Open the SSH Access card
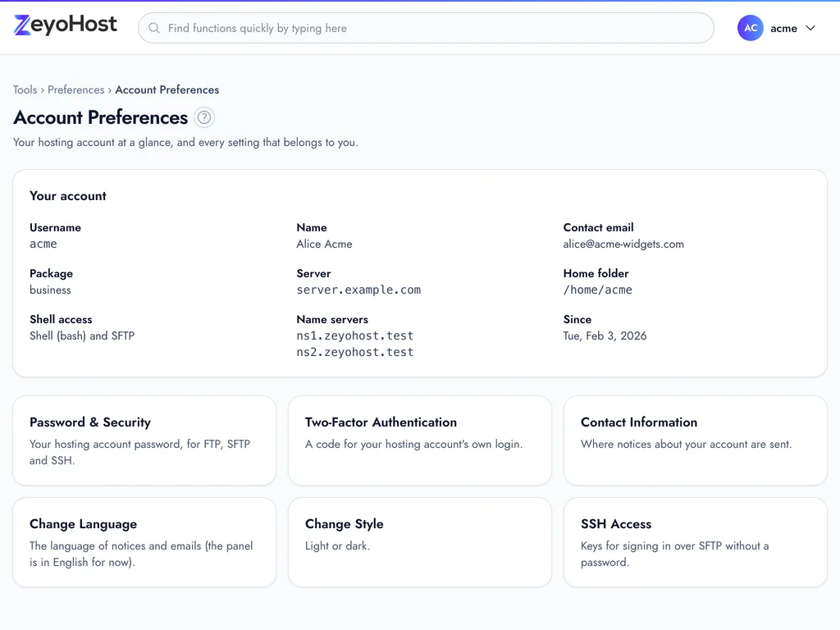 (696, 542)
